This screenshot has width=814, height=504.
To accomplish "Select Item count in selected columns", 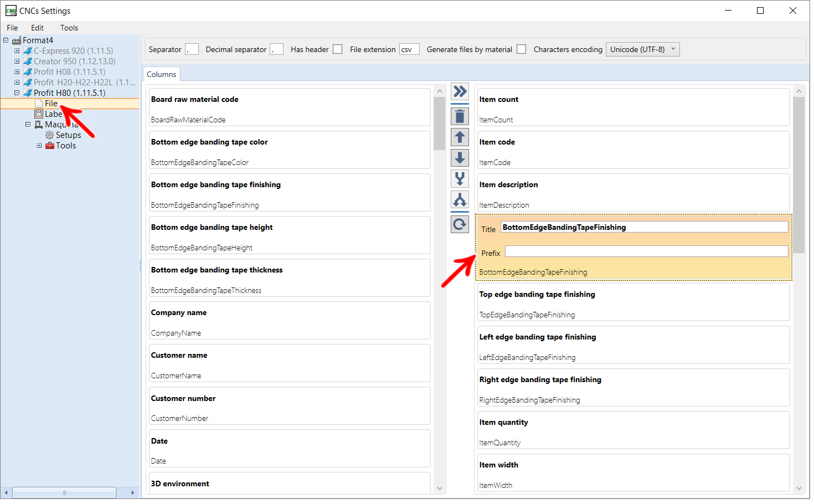I will pyautogui.click(x=633, y=107).
